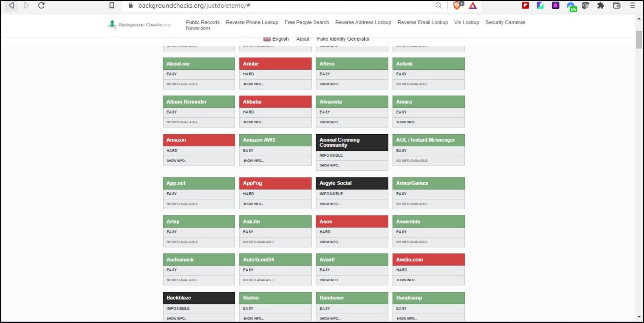Expand Show Info under AppFog

click(x=253, y=204)
